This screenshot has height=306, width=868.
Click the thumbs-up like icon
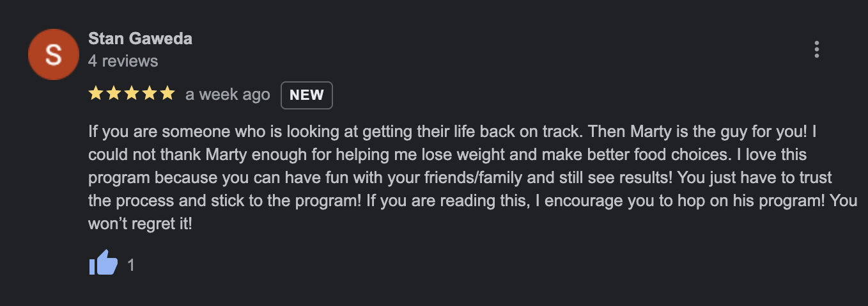click(x=103, y=263)
